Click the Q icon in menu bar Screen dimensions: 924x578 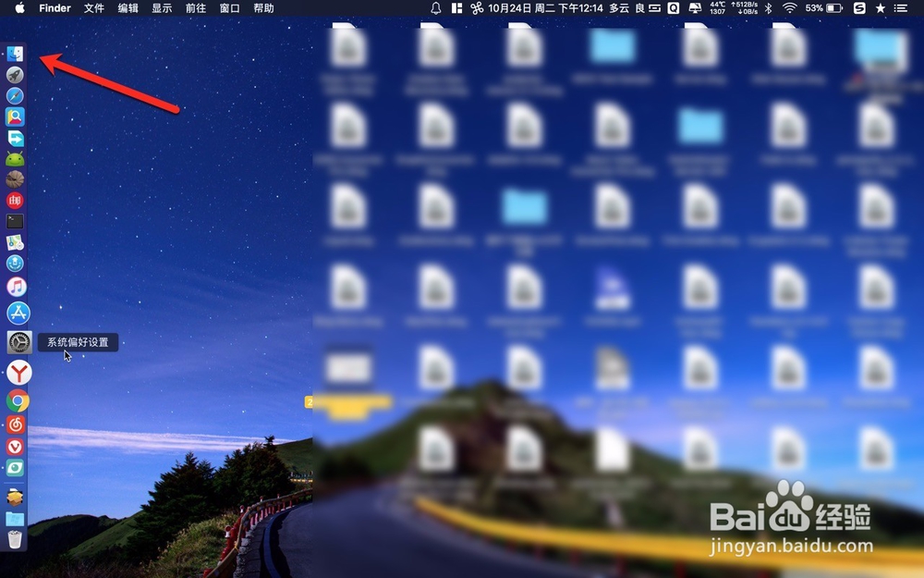(x=674, y=8)
